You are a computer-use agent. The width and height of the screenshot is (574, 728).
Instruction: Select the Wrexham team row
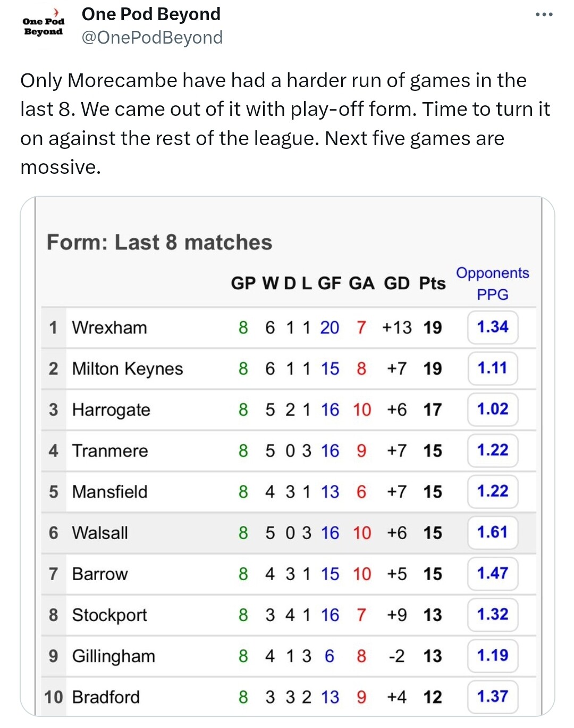[x=289, y=328]
